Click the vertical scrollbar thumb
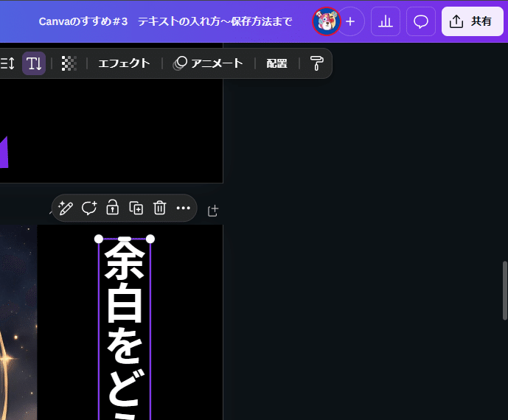 505,290
